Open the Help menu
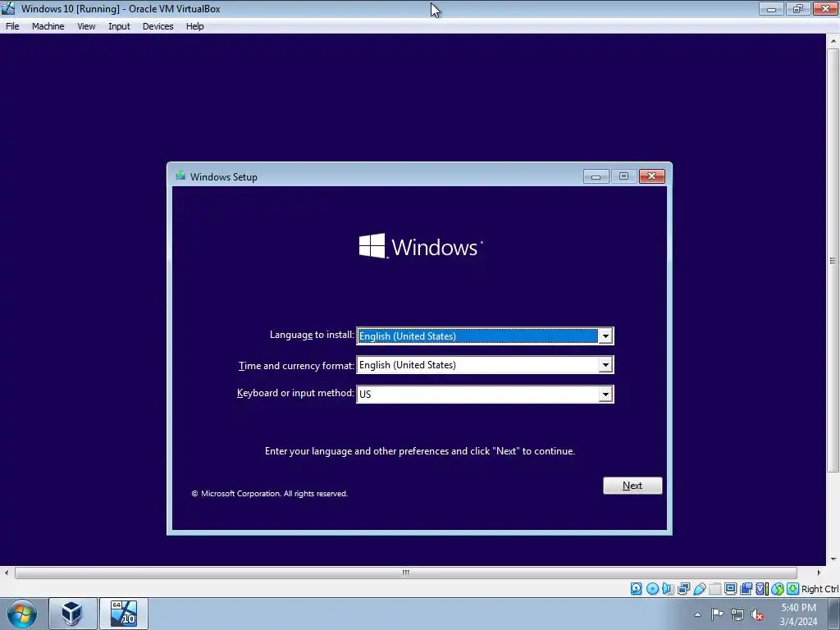The width and height of the screenshot is (840, 630). 194,26
